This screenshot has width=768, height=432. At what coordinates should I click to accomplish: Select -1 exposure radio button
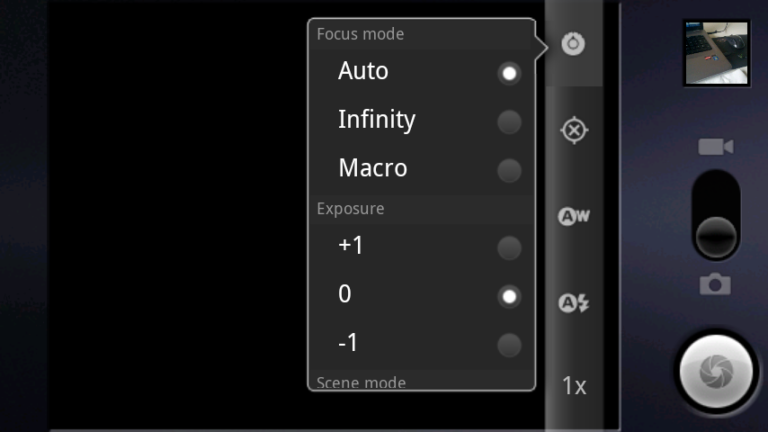[x=509, y=345]
